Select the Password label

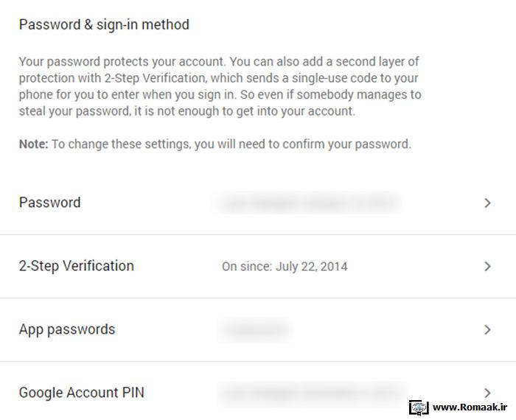click(49, 203)
